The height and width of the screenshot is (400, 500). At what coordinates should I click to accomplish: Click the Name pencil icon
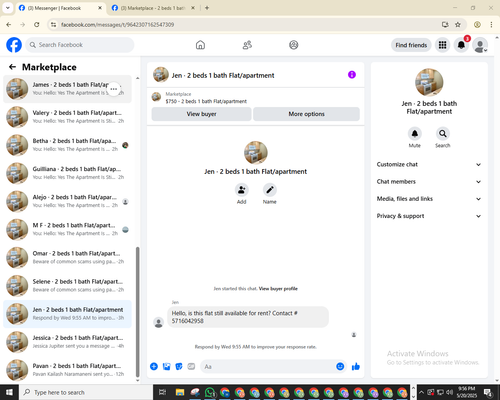pyautogui.click(x=270, y=190)
